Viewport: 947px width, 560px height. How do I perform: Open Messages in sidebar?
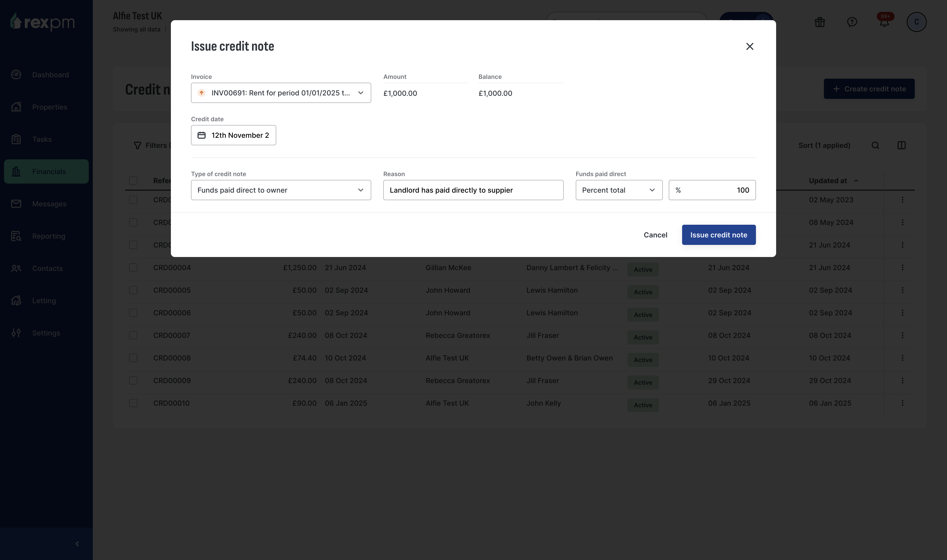coord(46,204)
